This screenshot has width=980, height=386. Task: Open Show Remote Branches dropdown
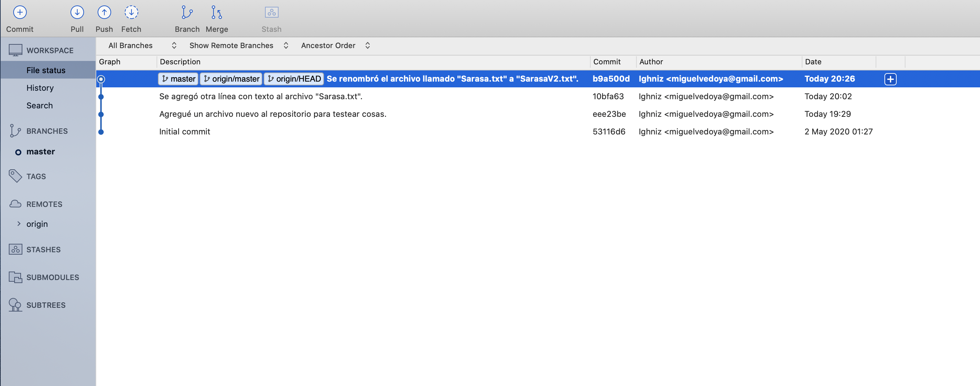pos(239,46)
